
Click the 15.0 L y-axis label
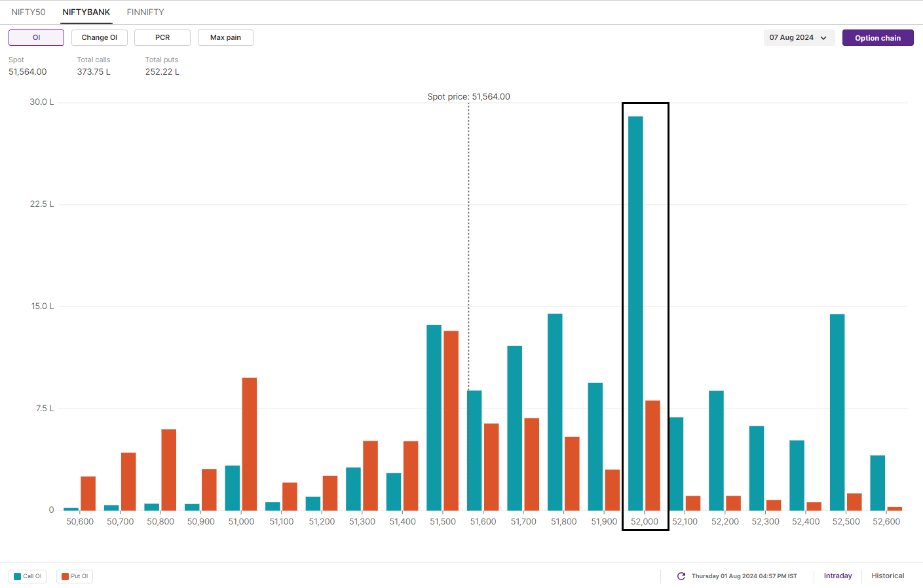(43, 306)
